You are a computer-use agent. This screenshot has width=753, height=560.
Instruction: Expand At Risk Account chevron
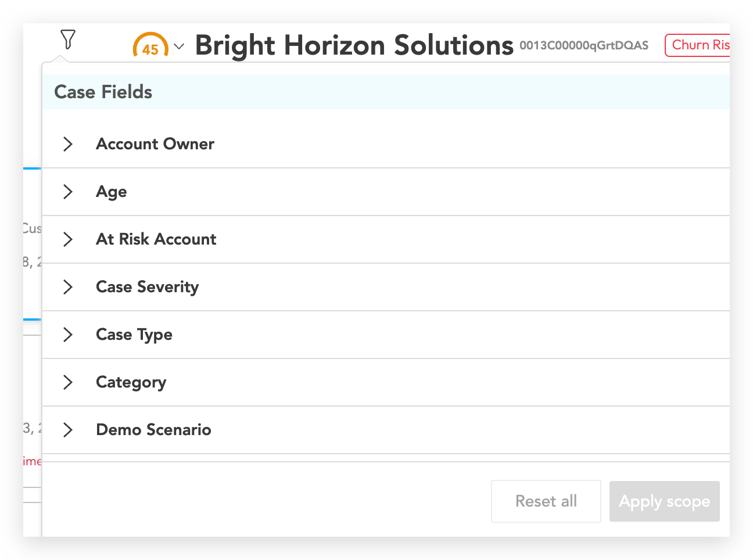coord(68,239)
